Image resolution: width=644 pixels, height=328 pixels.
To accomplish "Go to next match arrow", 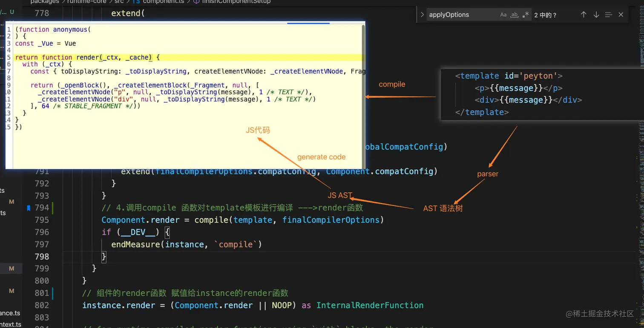I will (596, 15).
